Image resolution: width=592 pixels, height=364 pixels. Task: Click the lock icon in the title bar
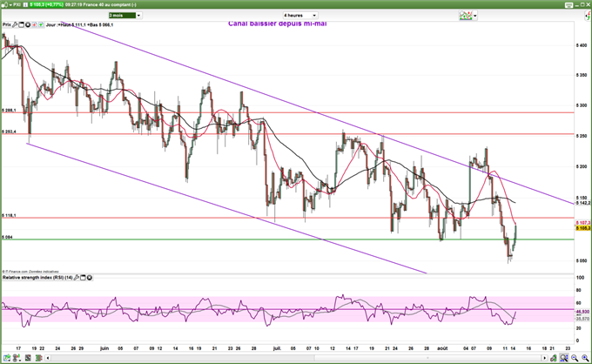click(x=3, y=4)
